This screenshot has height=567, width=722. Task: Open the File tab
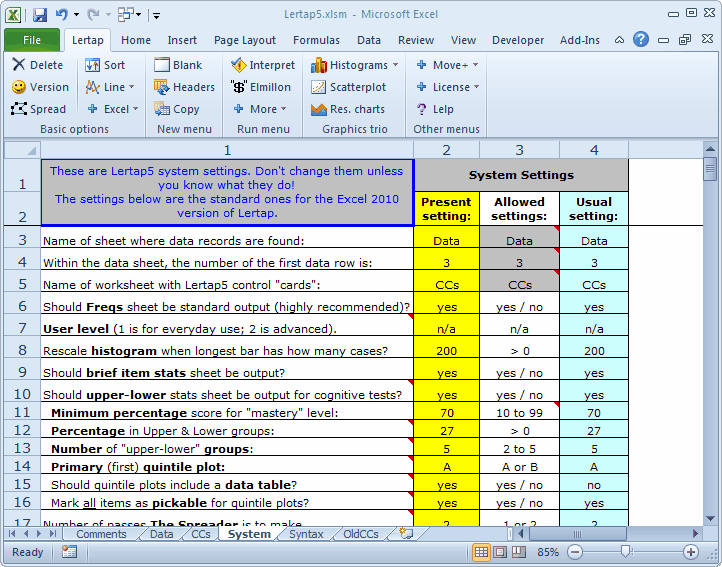coord(32,40)
